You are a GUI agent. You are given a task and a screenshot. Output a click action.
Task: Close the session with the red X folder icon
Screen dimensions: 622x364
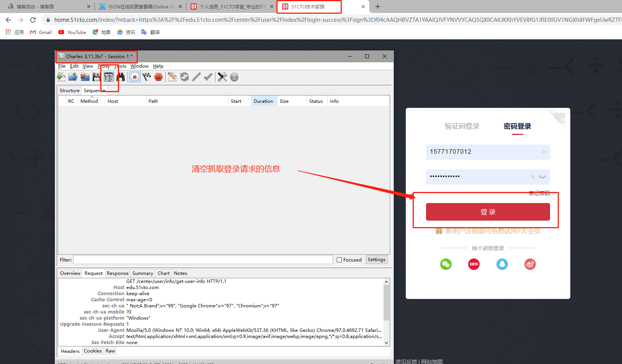pos(85,77)
